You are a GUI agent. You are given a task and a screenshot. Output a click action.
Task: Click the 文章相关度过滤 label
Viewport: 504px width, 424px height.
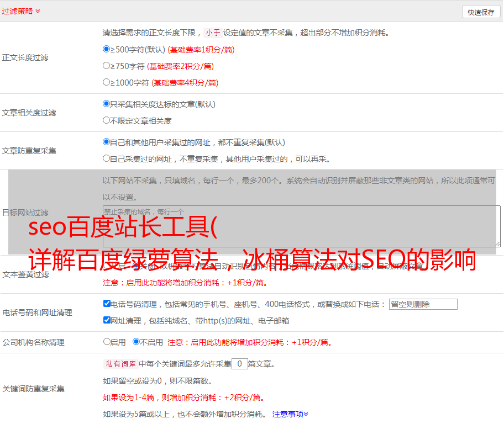(x=29, y=113)
